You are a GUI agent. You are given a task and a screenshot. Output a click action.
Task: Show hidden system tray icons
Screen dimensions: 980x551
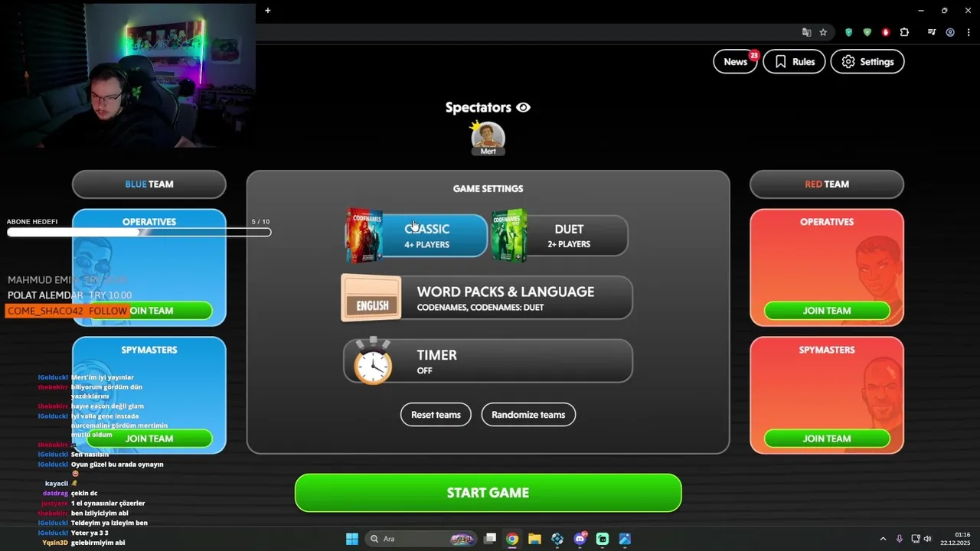pyautogui.click(x=882, y=539)
